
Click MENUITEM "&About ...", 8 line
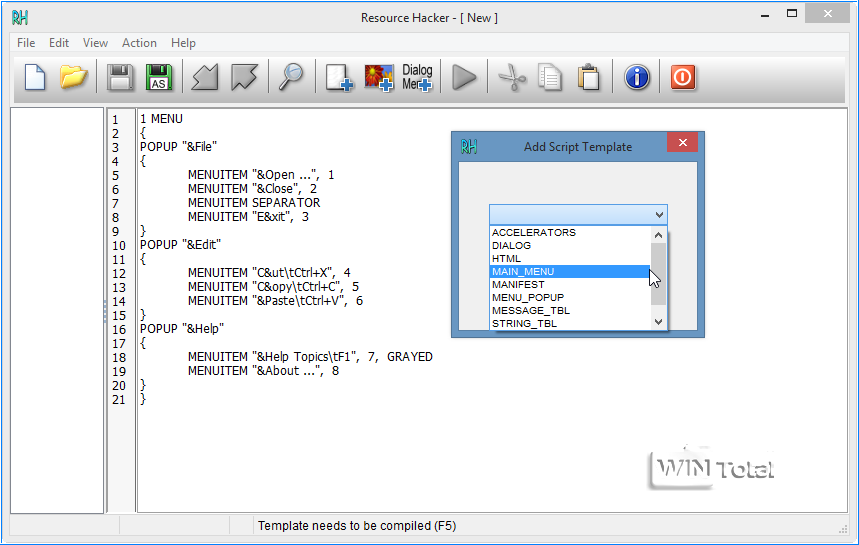coord(263,371)
